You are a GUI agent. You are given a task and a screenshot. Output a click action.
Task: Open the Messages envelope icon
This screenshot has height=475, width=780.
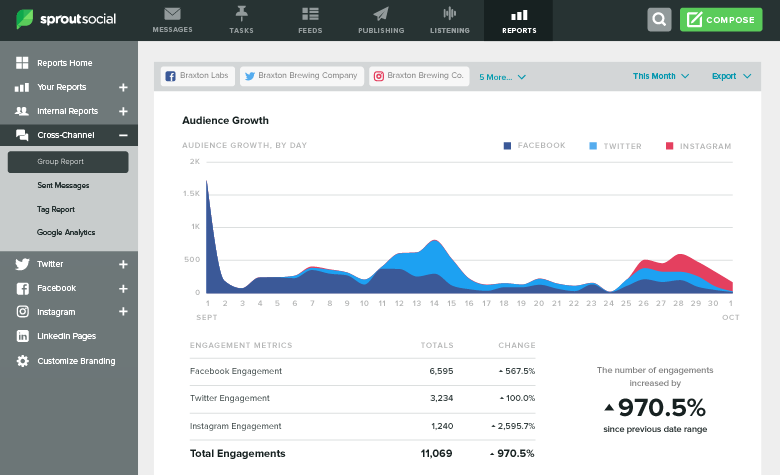pyautogui.click(x=172, y=14)
